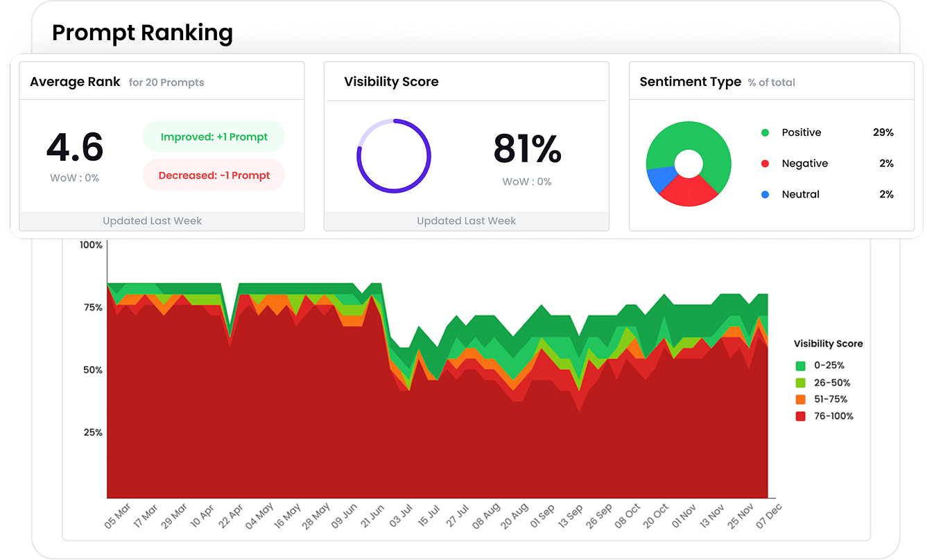Click the Prompt Ranking heading
Viewport: 932px width, 560px height.
142,33
